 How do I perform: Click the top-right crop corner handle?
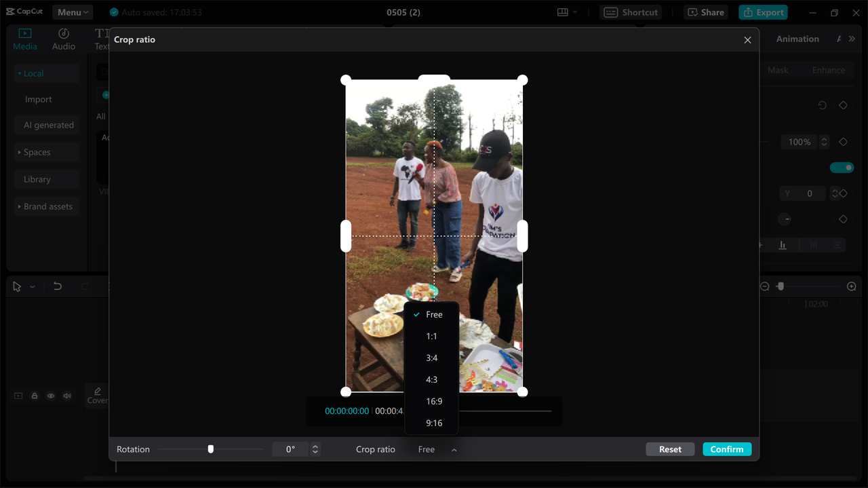coord(523,80)
